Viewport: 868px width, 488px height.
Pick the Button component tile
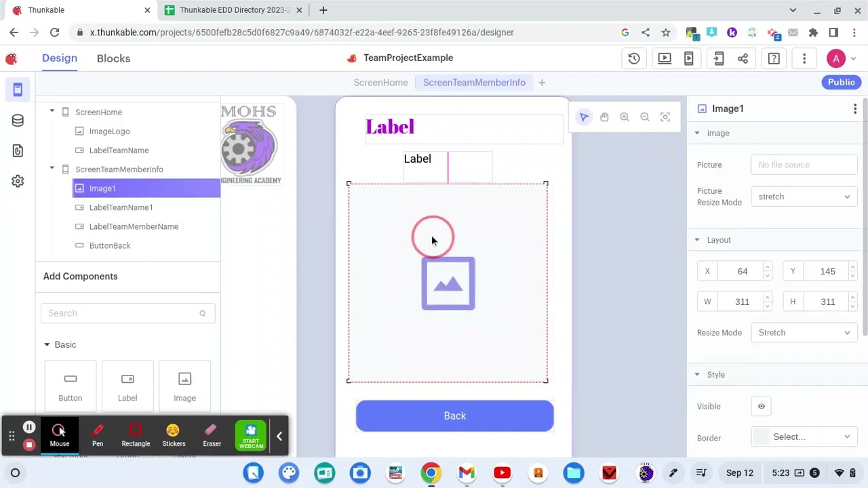tap(71, 386)
